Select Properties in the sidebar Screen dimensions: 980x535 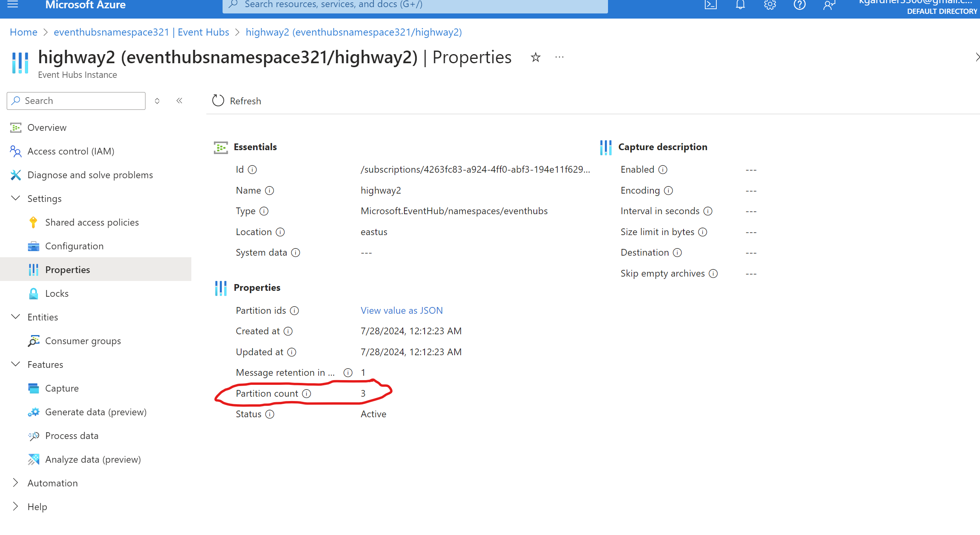tap(96, 269)
